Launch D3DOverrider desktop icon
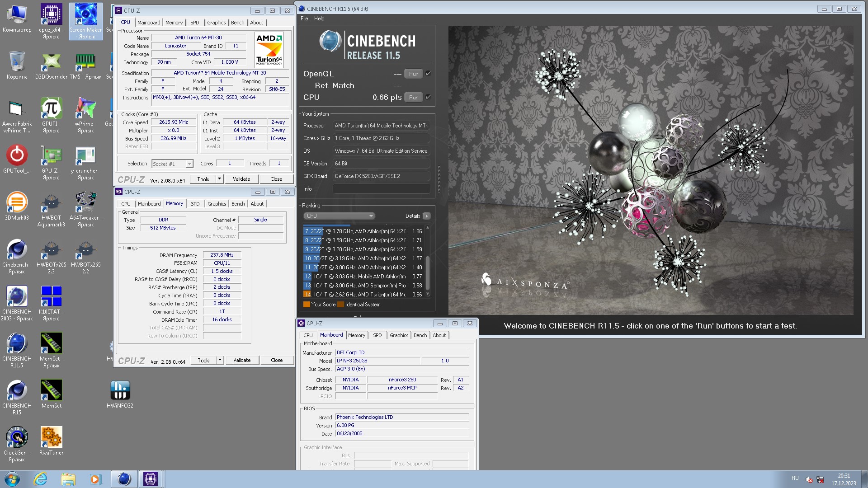868x488 pixels. (x=51, y=66)
